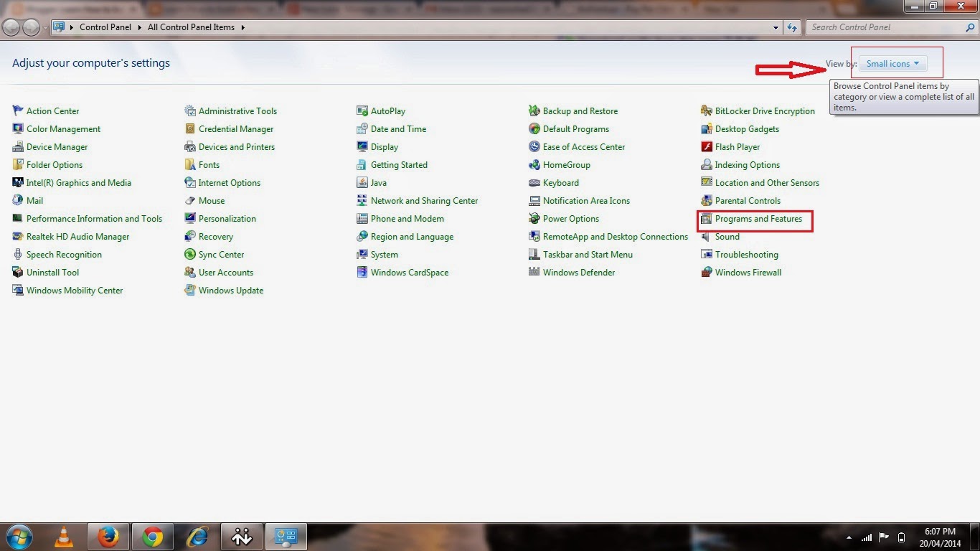Click the refresh button beside address bar
Viewport: 980px width, 551px height.
[792, 27]
